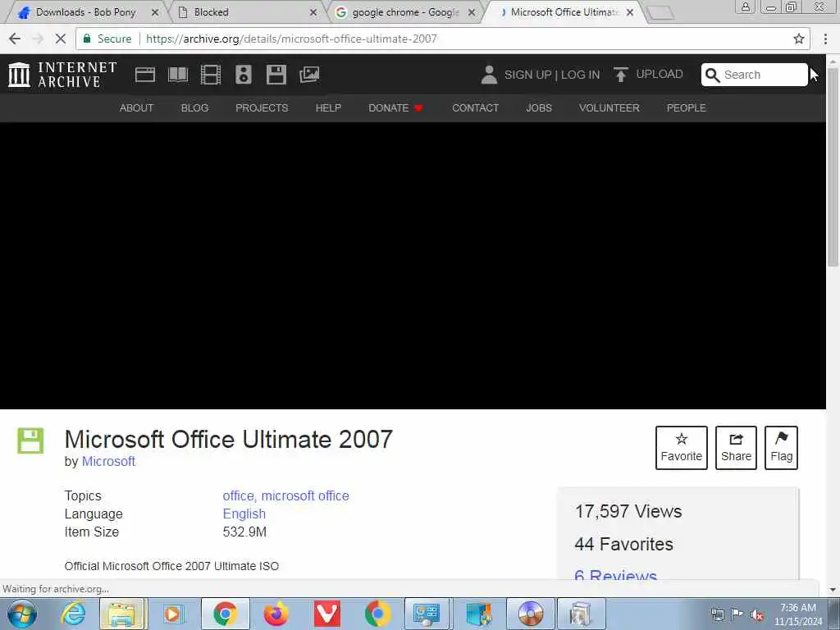Open Vivaldi browser from the taskbar

tap(326, 614)
